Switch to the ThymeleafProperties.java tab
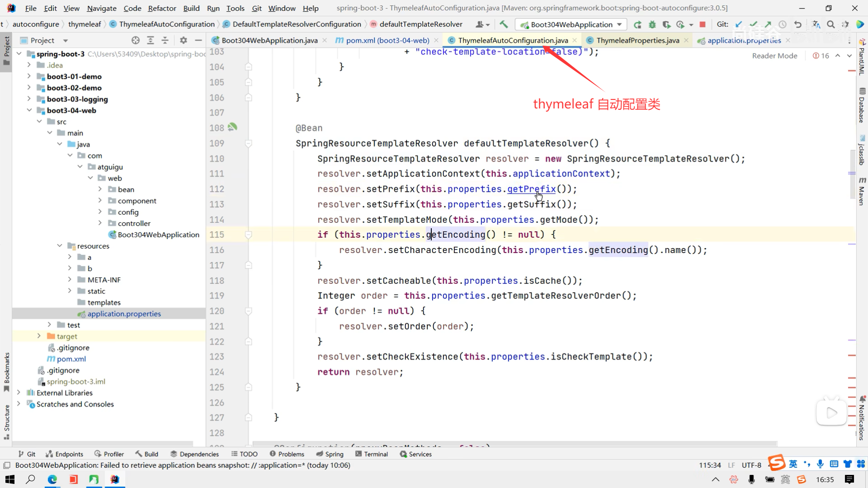This screenshot has width=868, height=488. (637, 40)
